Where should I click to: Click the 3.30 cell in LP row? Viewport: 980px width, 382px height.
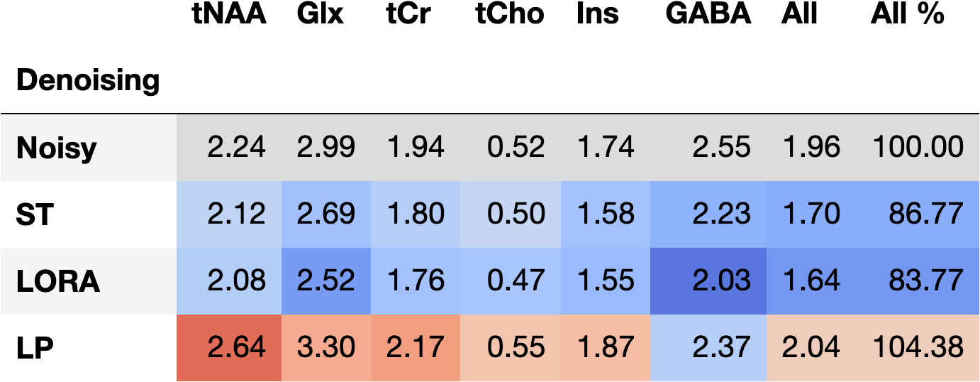(325, 349)
